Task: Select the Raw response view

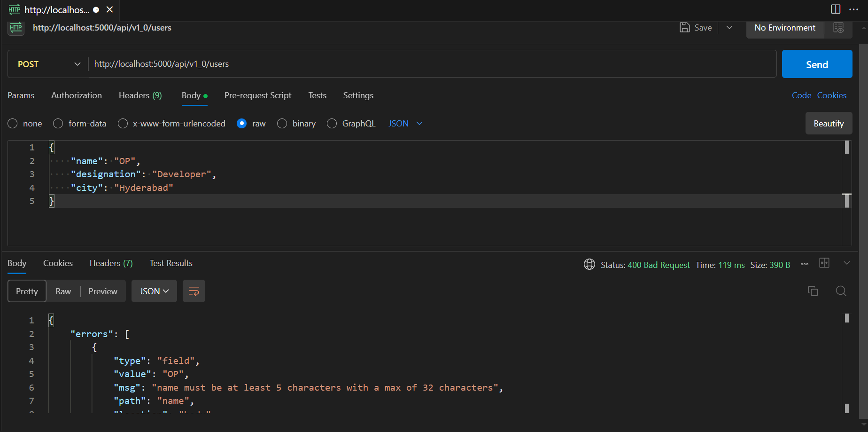Action: [63, 291]
